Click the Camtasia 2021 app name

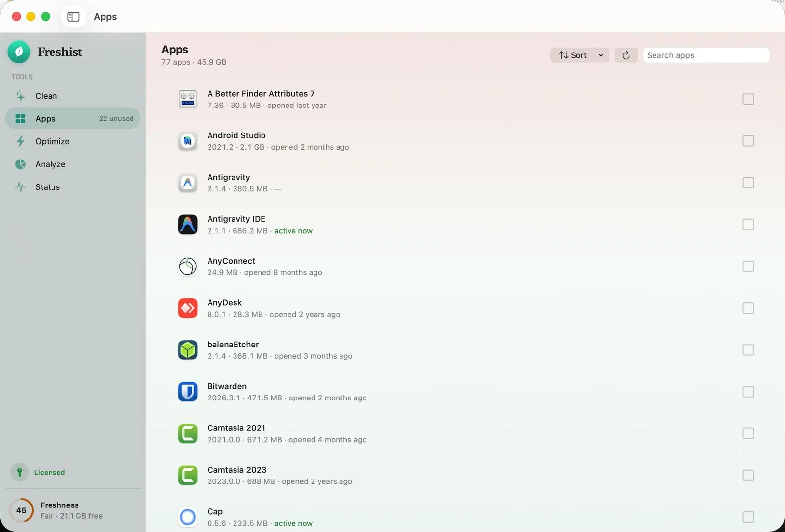[x=236, y=428]
